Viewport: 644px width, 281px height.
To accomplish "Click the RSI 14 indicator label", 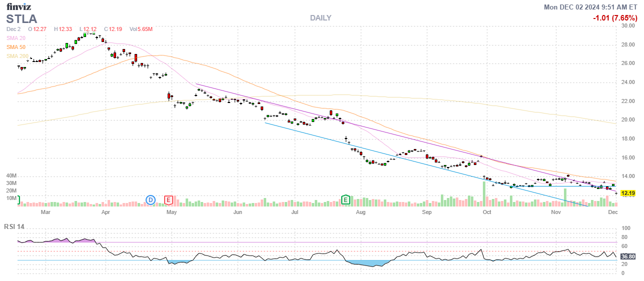I will [15, 226].
